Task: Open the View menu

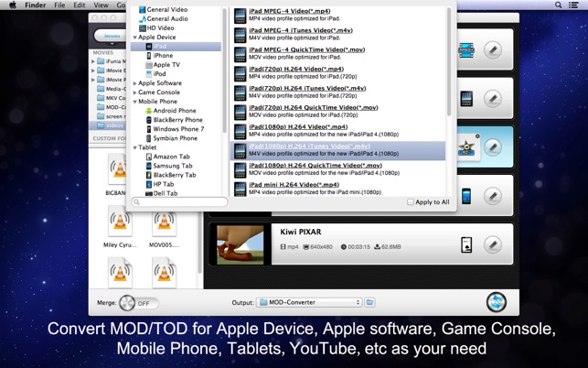Action: click(x=101, y=5)
